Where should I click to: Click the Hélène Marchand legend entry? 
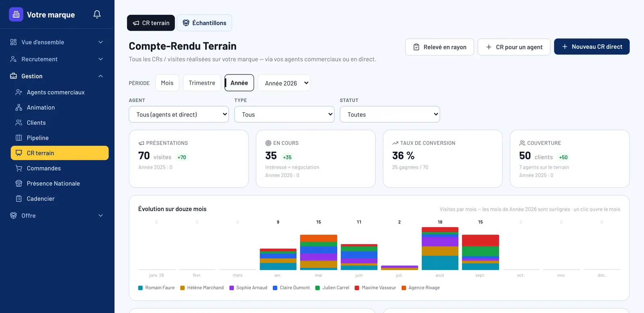[x=202, y=288]
